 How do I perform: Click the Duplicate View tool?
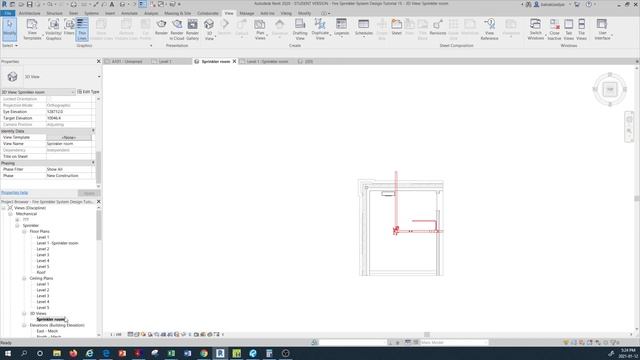(x=320, y=29)
